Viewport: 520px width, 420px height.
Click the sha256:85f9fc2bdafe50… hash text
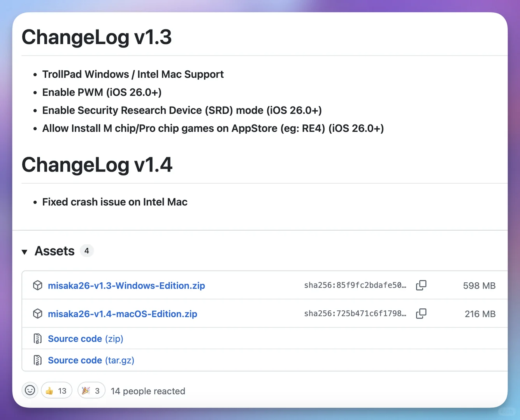pos(355,285)
